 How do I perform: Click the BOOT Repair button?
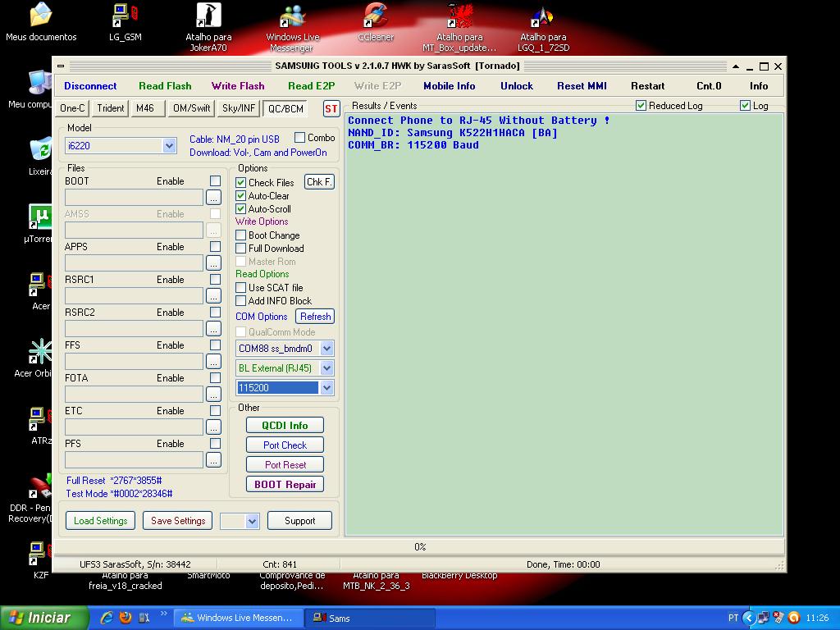[x=285, y=484]
